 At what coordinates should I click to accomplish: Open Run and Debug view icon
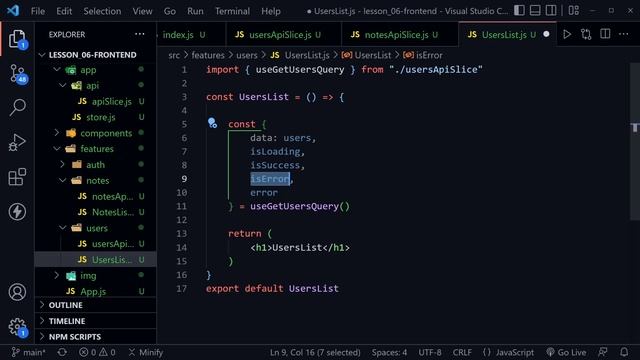point(17,142)
